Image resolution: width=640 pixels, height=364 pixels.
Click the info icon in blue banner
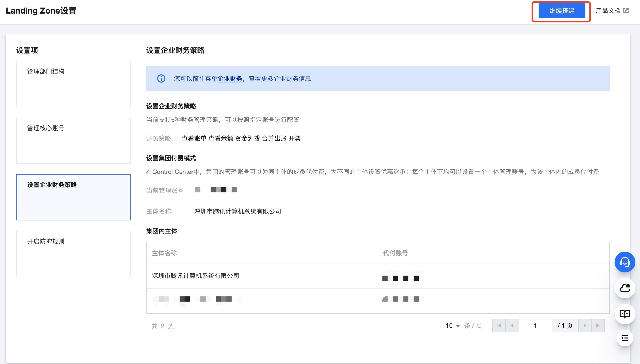coord(161,79)
